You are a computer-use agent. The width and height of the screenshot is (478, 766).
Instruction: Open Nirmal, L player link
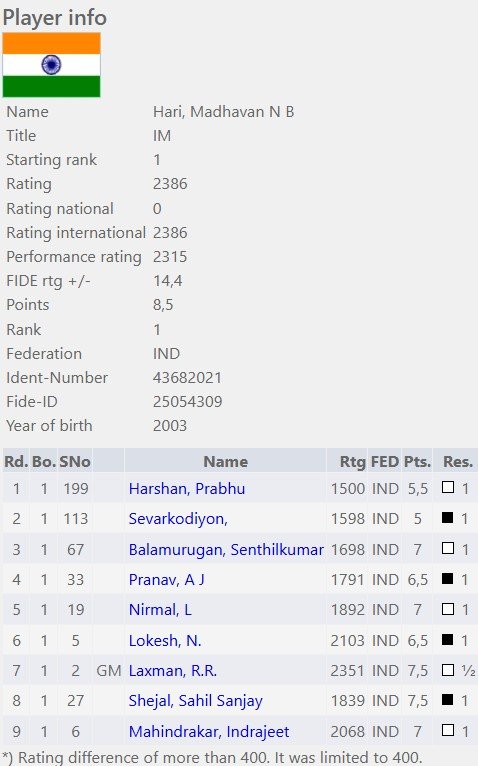point(160,610)
